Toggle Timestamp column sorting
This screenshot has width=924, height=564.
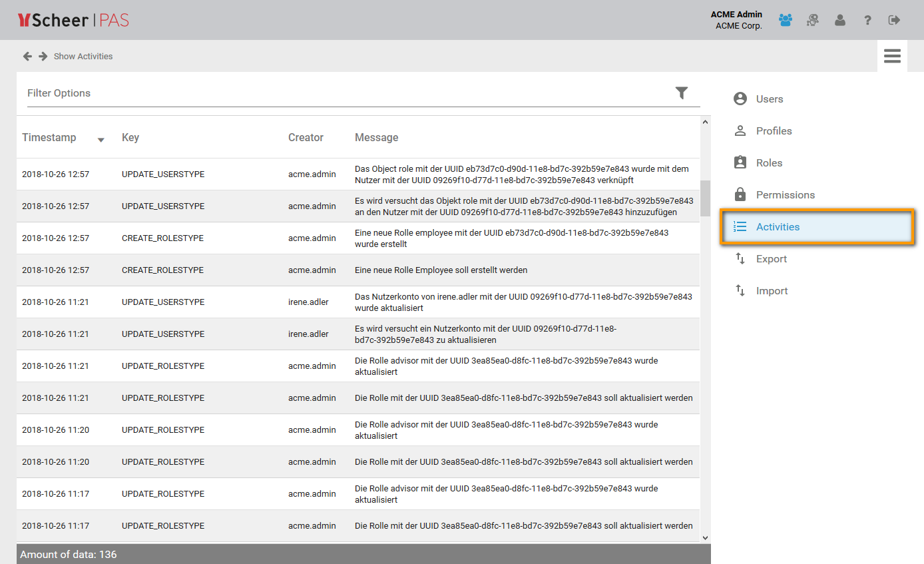(x=49, y=137)
